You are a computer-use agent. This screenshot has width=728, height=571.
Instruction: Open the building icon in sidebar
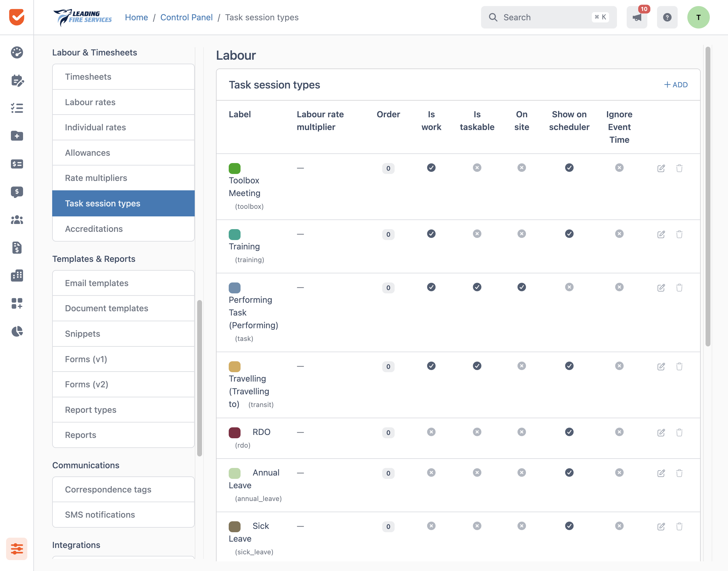[x=17, y=275]
